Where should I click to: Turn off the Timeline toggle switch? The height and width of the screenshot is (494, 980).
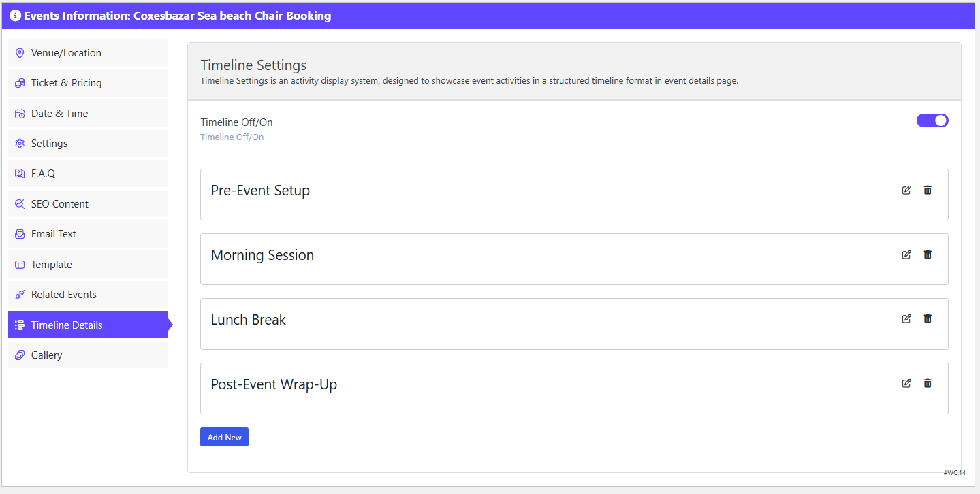pos(932,120)
